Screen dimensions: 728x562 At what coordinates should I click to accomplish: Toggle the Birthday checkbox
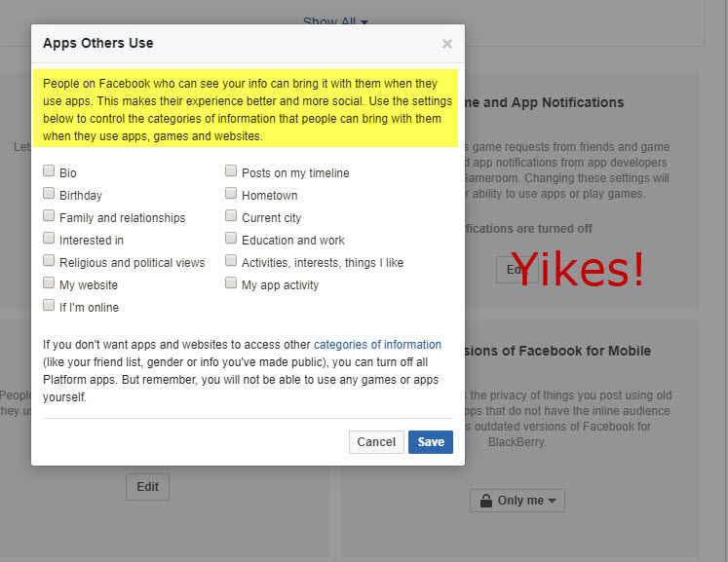[49, 193]
